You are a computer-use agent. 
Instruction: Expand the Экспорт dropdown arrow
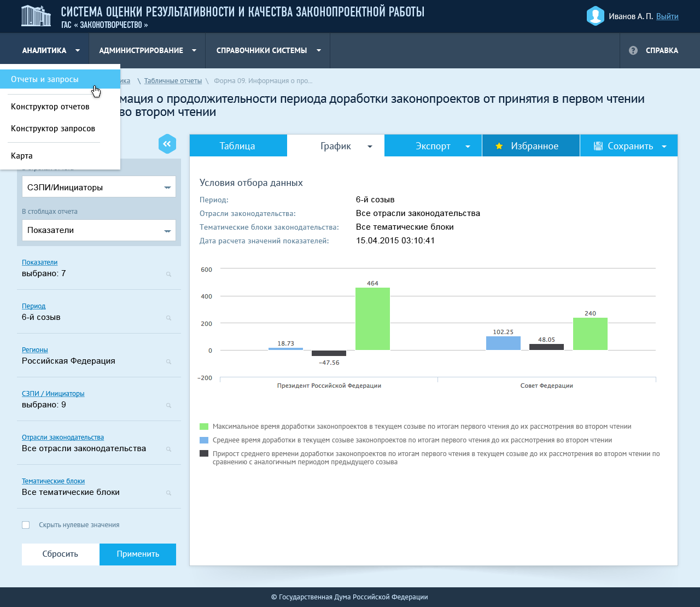(x=468, y=147)
